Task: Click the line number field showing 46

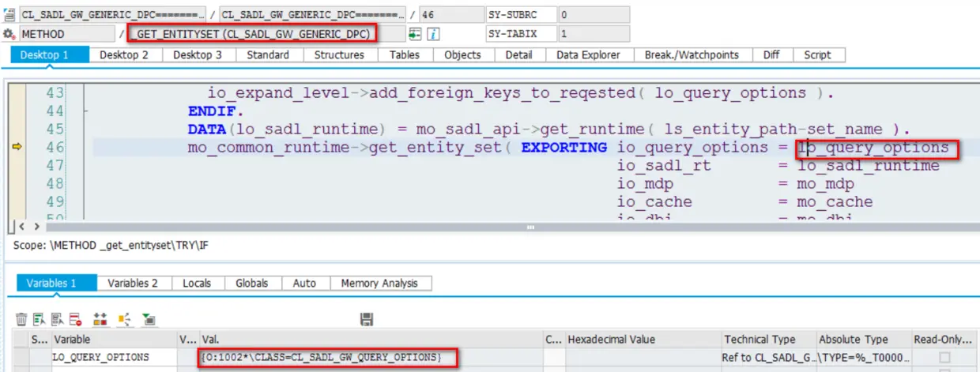Action: tap(450, 15)
